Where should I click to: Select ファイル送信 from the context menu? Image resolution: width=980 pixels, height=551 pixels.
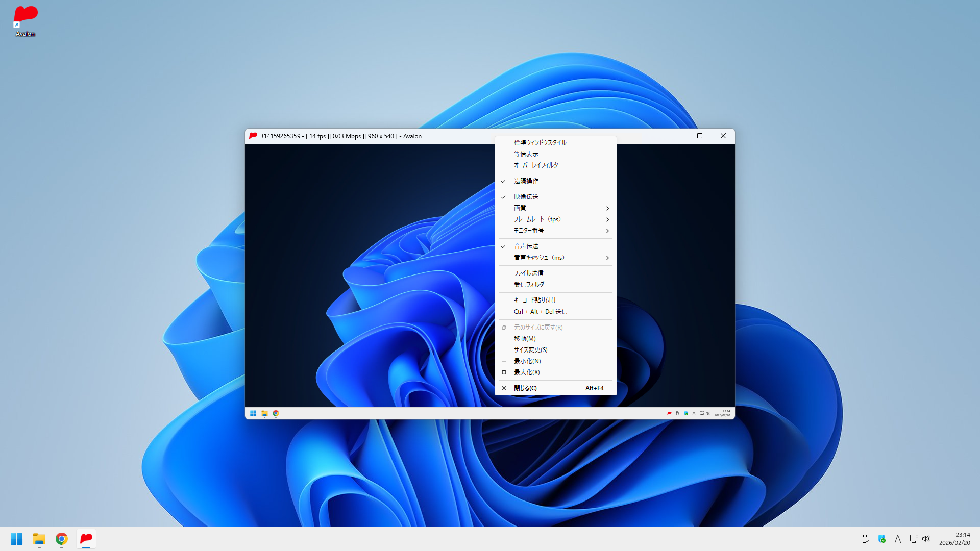(x=528, y=273)
